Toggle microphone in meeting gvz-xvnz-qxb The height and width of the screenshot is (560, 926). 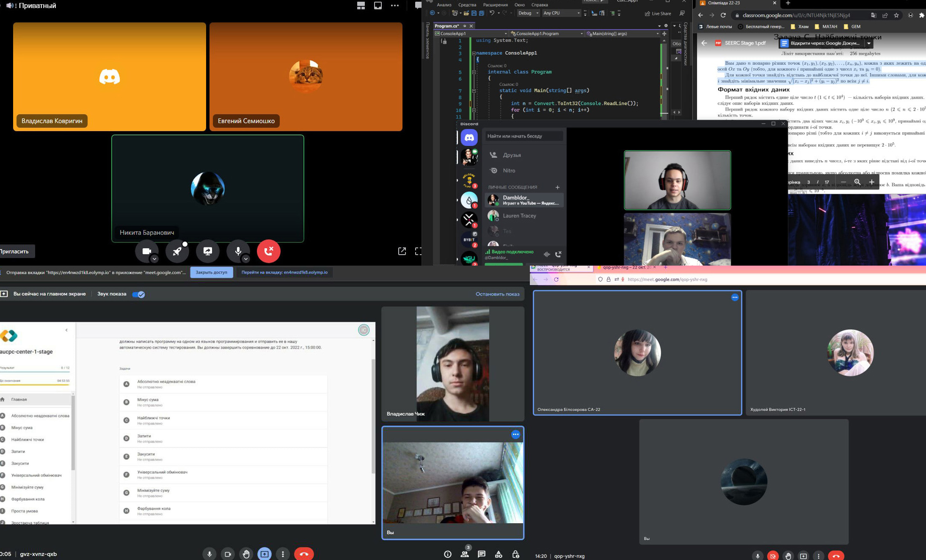209,554
